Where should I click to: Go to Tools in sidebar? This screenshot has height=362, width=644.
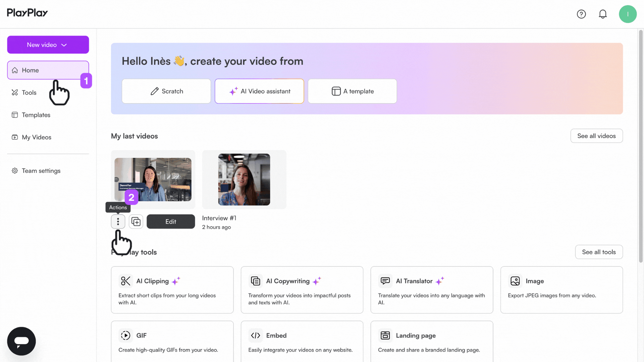(29, 93)
